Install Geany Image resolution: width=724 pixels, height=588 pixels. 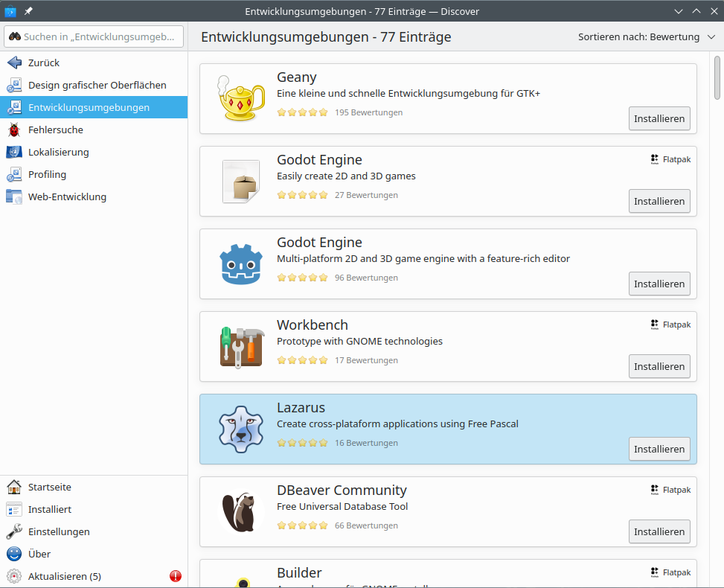pos(659,118)
